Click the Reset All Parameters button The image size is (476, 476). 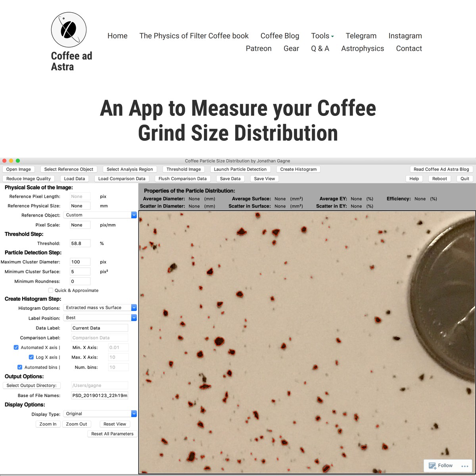click(112, 434)
